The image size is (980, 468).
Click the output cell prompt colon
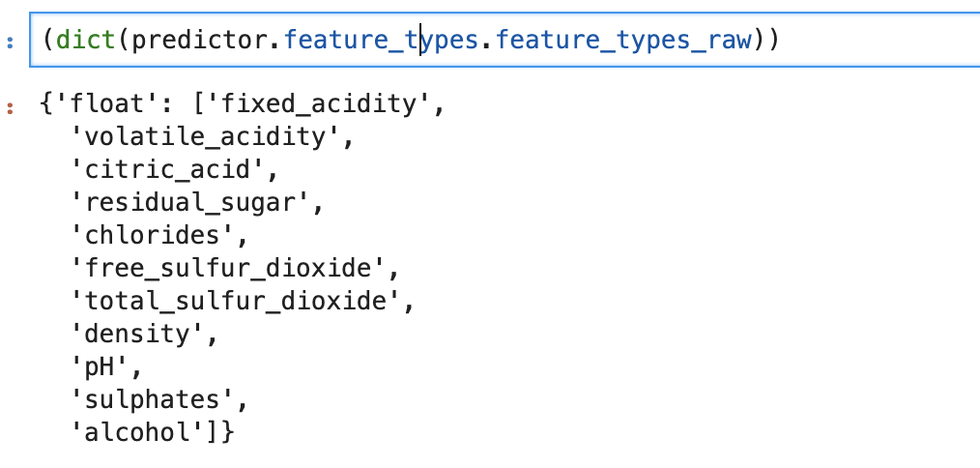11,104
